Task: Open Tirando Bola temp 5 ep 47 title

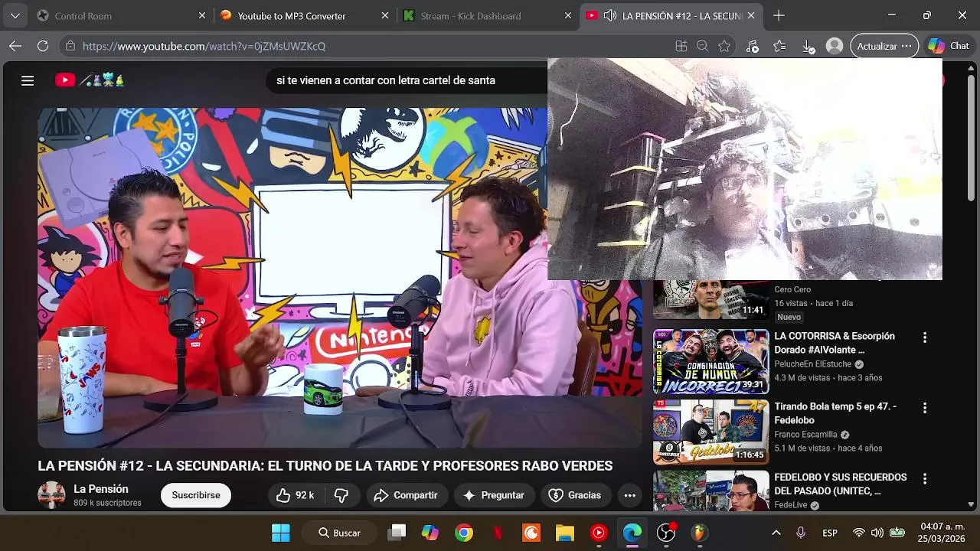Action: (835, 413)
